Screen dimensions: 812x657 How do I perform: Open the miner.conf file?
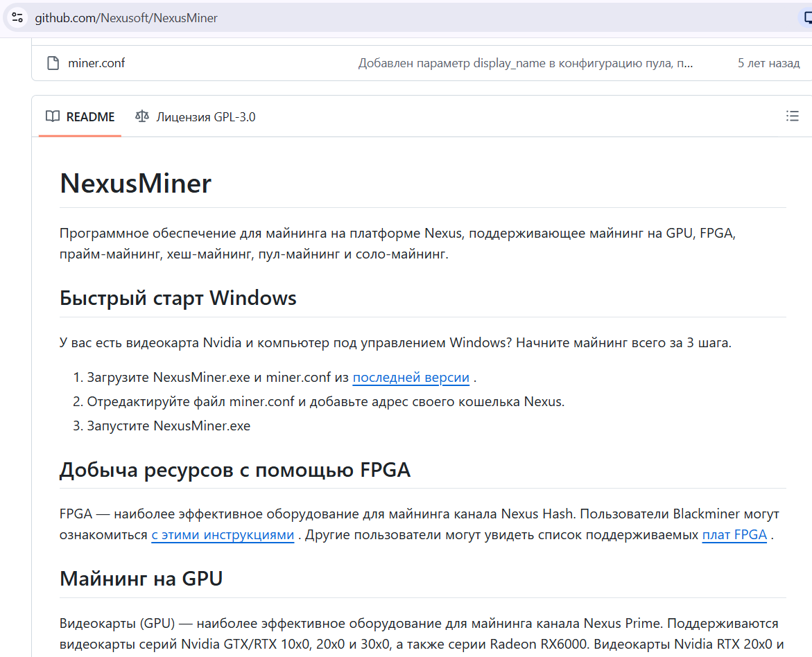(96, 63)
